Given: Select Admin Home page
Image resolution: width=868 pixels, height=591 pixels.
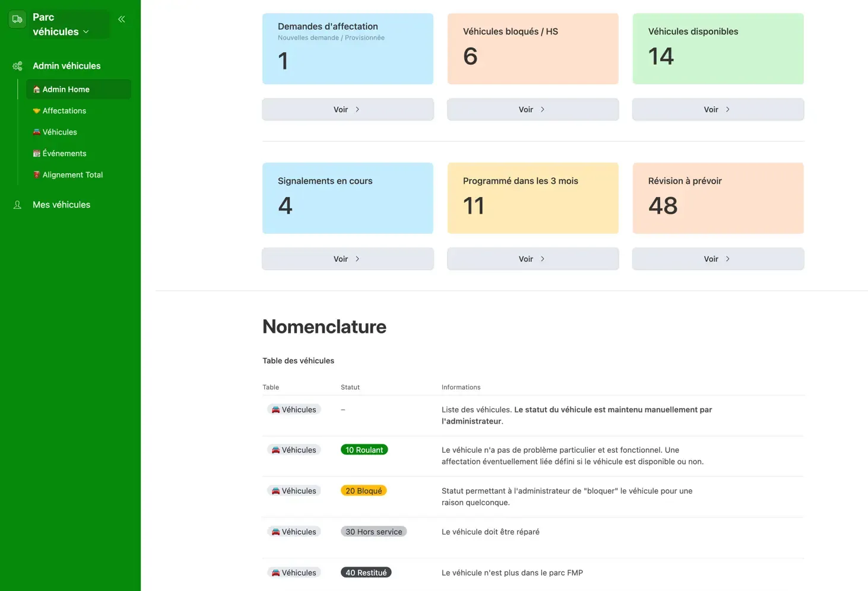Looking at the screenshot, I should (78, 89).
